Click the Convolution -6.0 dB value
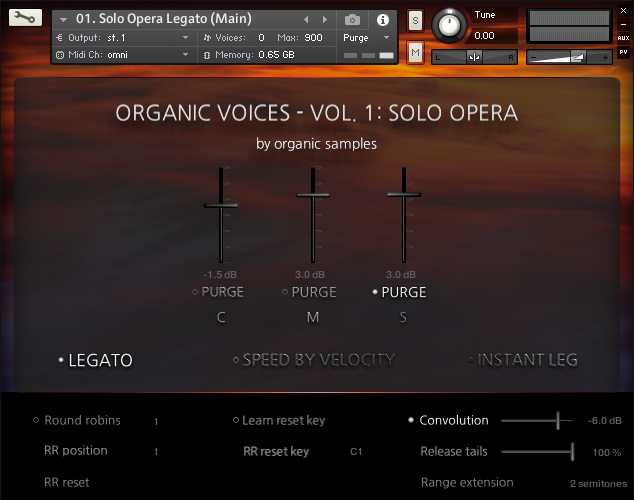This screenshot has width=634, height=500. pyautogui.click(x=604, y=421)
